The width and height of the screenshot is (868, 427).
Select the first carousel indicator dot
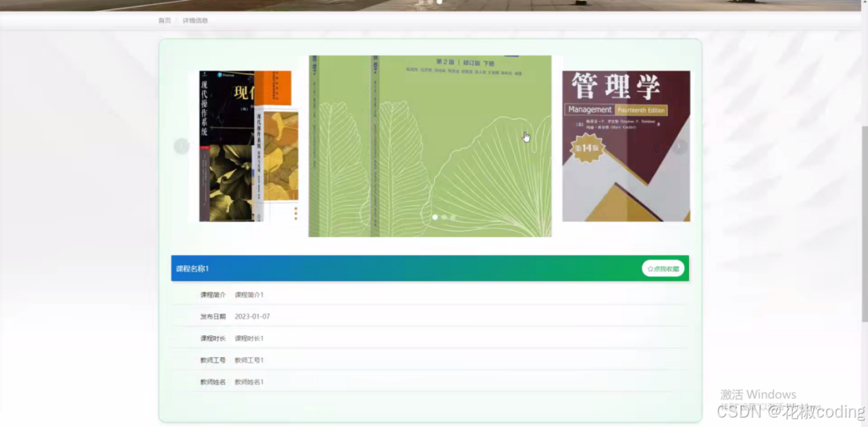(x=435, y=217)
